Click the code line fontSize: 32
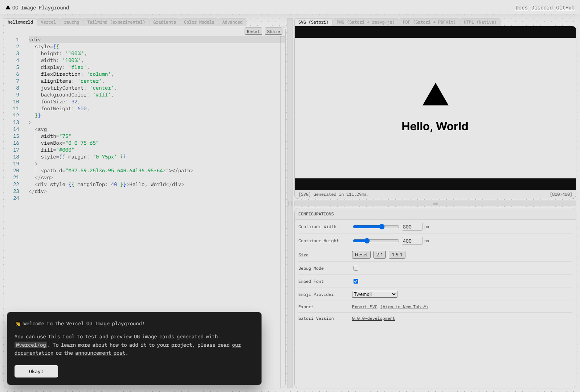 tap(60, 102)
